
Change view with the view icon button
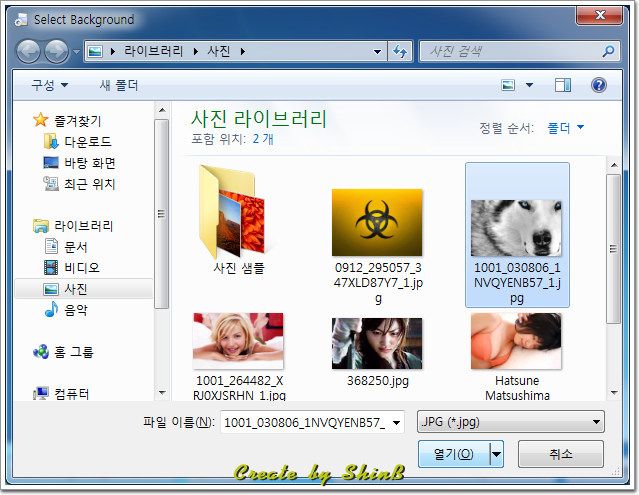[508, 85]
